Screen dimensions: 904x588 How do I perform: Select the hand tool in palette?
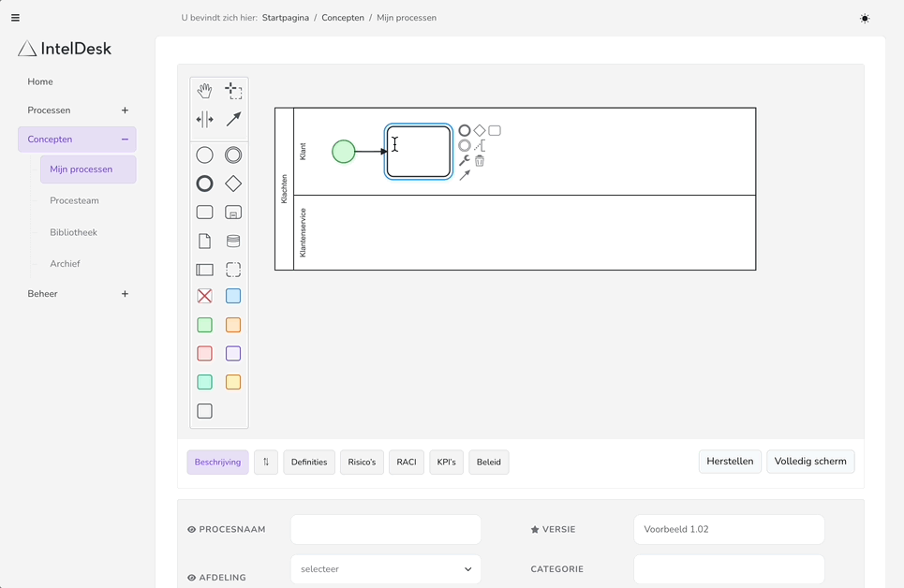pyautogui.click(x=204, y=91)
